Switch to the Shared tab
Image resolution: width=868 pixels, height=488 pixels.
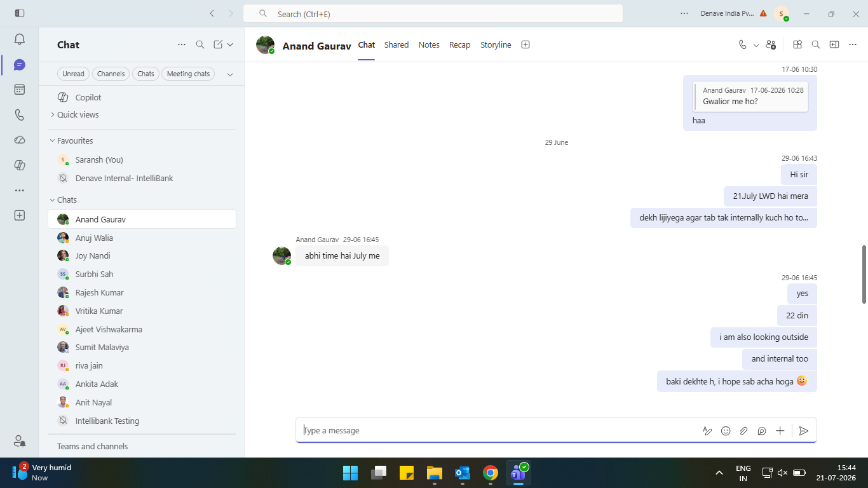(x=397, y=44)
